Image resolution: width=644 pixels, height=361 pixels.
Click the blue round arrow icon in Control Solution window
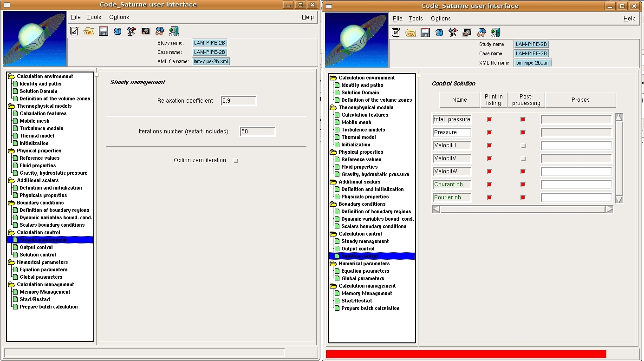click(x=439, y=33)
